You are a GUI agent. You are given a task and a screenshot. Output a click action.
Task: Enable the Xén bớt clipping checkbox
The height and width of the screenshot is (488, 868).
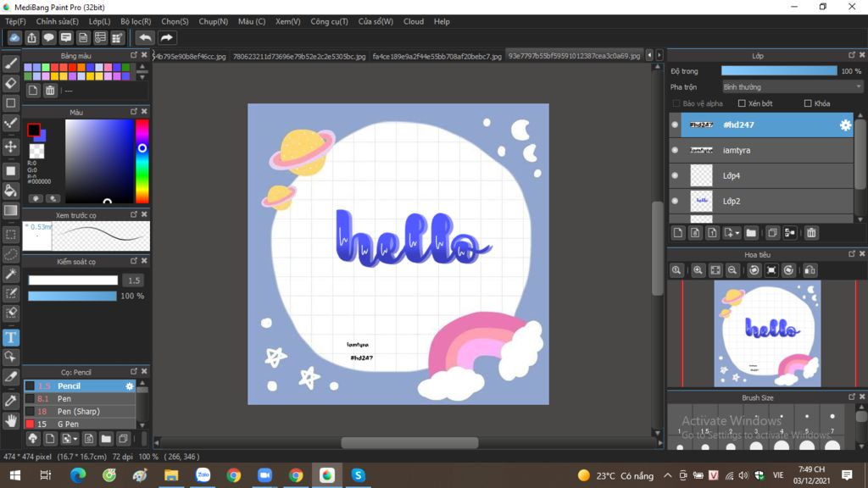pyautogui.click(x=742, y=103)
